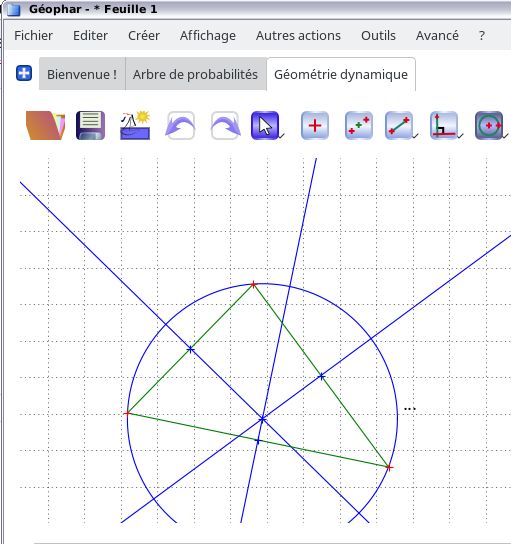
Task: Click the red left vertex of the triangle
Action: coord(127,413)
